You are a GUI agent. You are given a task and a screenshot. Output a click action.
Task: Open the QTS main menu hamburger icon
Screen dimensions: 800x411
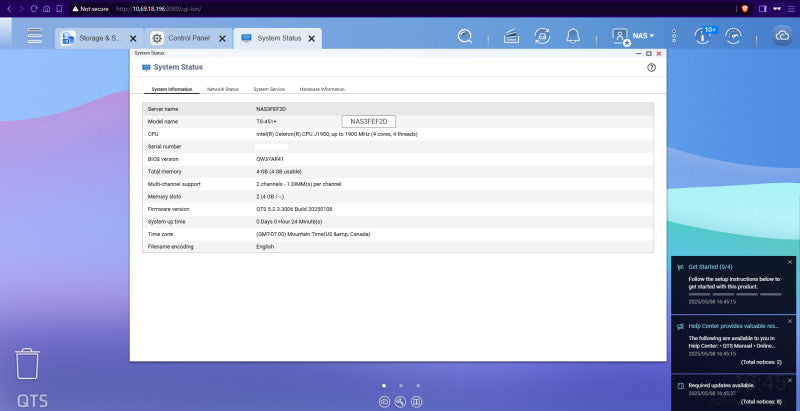coord(35,36)
